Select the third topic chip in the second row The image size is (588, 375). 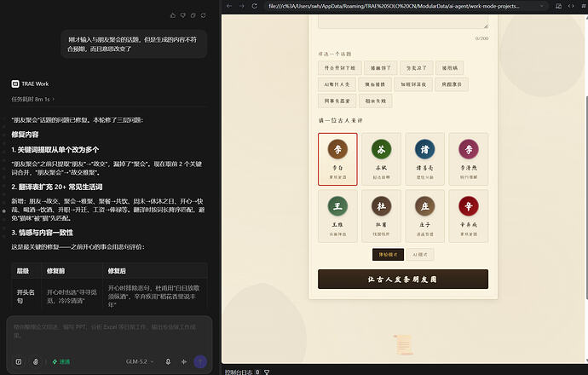click(413, 84)
